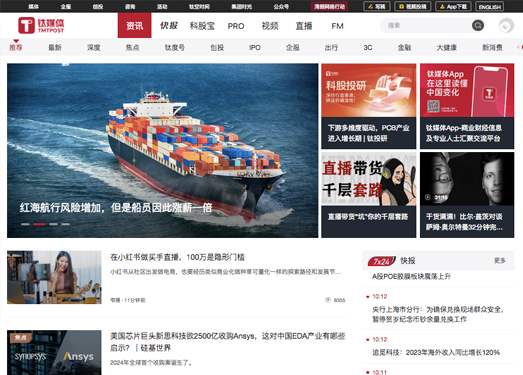Open 更多 in the 快报 panel

tap(500, 261)
